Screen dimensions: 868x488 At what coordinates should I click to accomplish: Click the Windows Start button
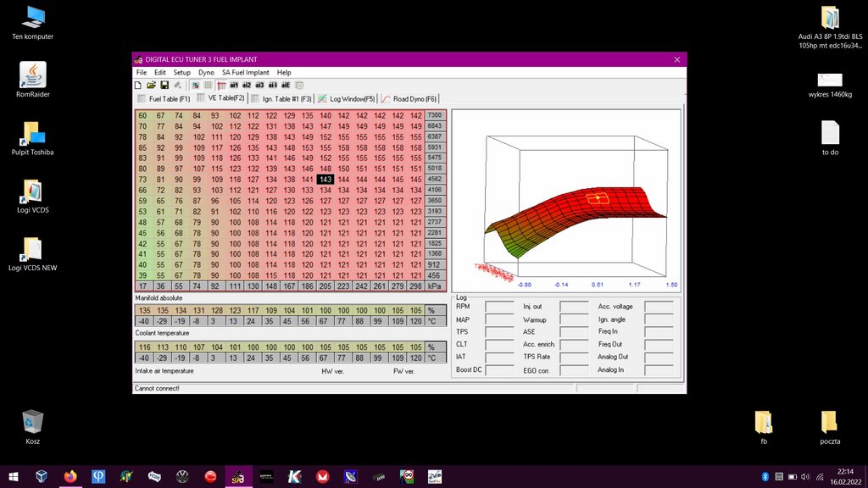[14, 476]
